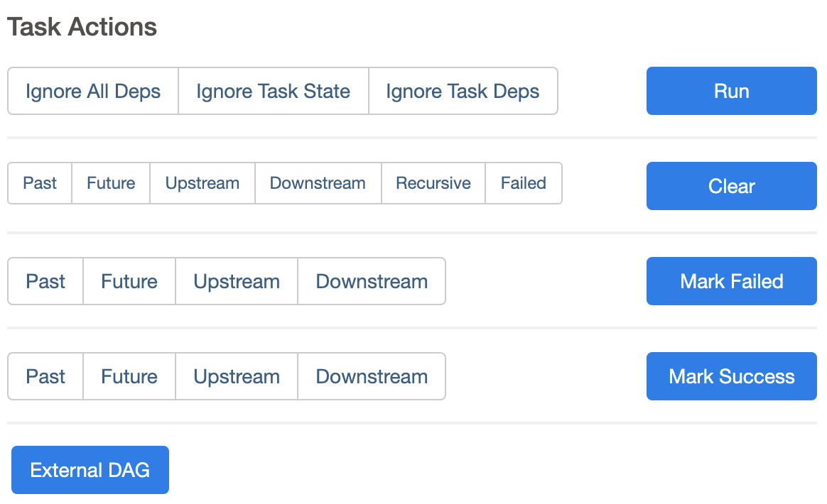Enable Ignore Task State for the run
Image resolution: width=827 pixels, height=504 pixels.
tap(273, 91)
